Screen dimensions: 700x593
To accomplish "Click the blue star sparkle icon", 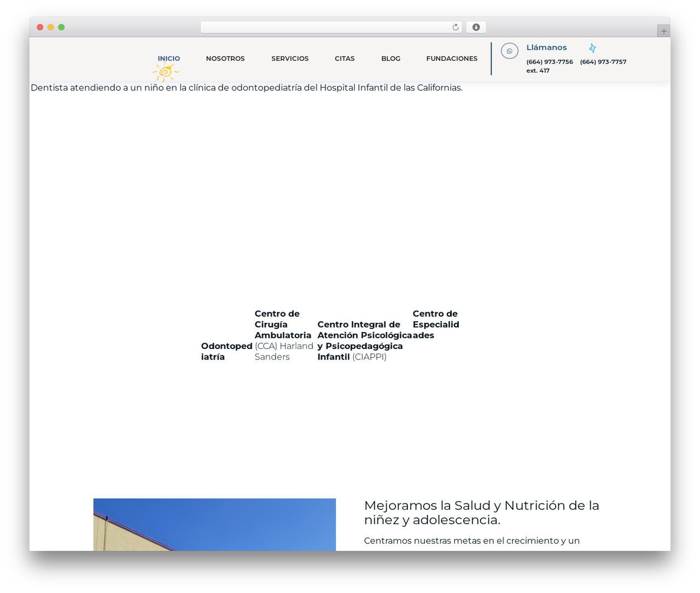I will [592, 48].
